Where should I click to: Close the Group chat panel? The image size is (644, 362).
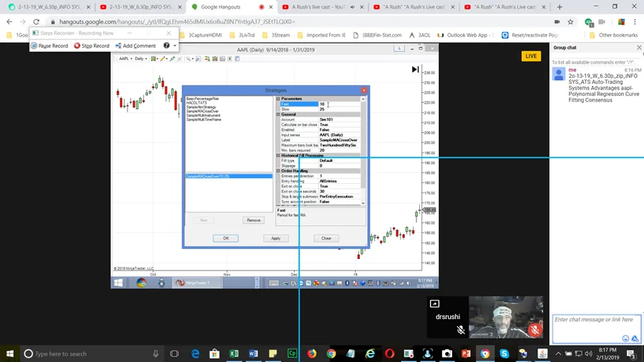pos(639,48)
